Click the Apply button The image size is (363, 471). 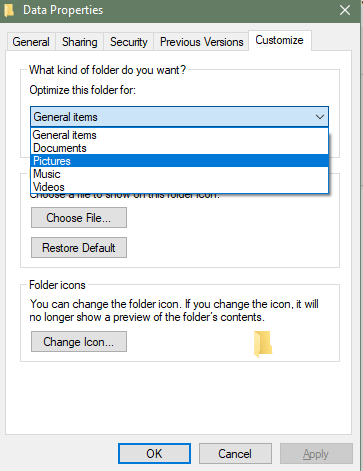pos(316,454)
